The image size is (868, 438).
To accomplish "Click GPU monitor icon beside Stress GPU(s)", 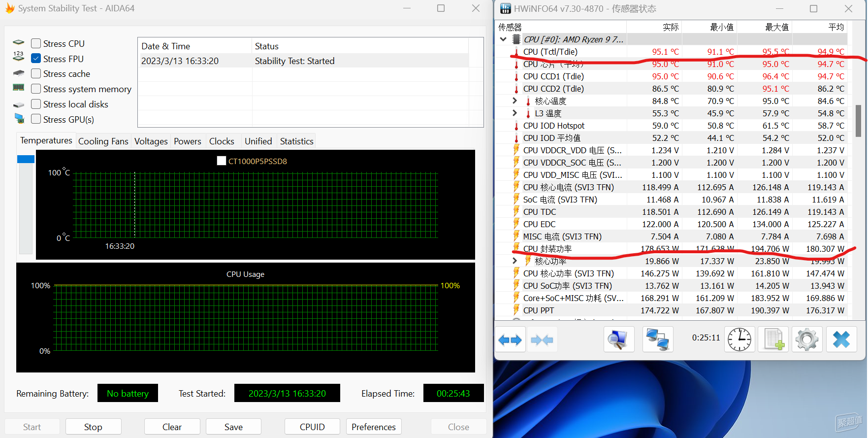I will (x=19, y=118).
